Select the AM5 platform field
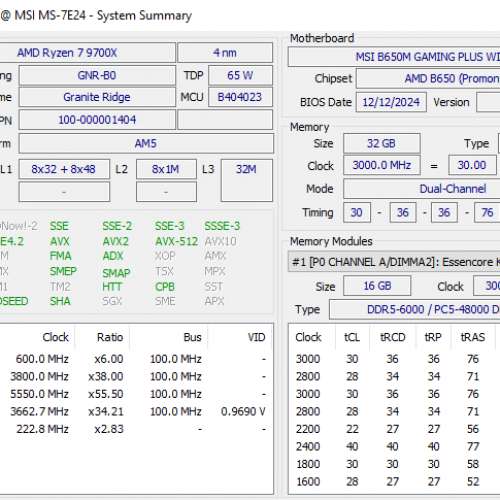 pyautogui.click(x=146, y=144)
